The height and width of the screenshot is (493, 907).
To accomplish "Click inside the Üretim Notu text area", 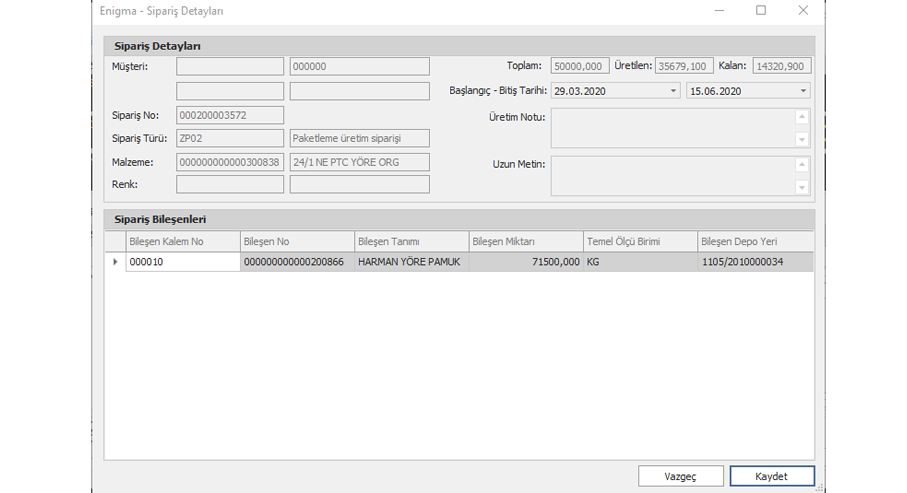I will click(x=672, y=128).
